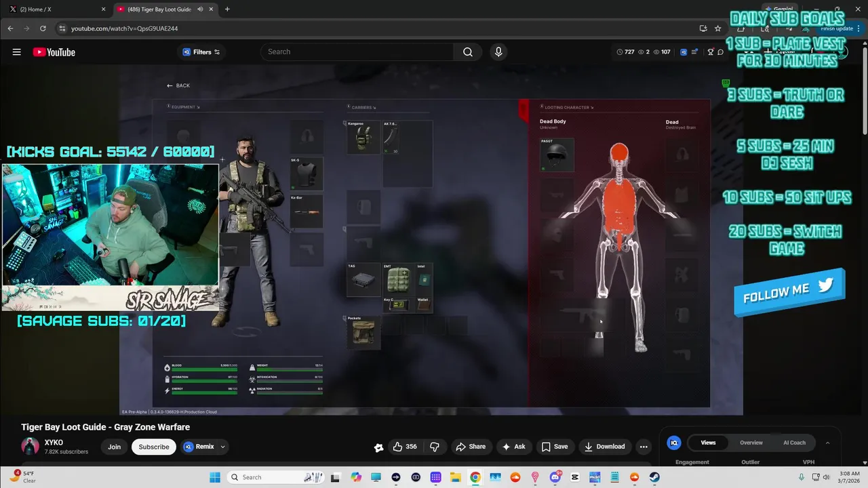Click the Share button

tap(471, 447)
